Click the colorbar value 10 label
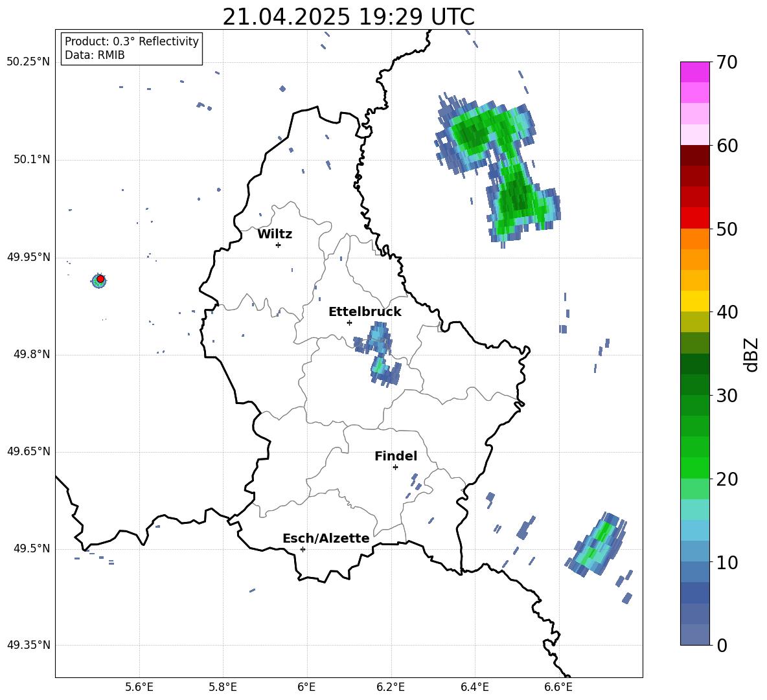The height and width of the screenshot is (700, 767). (x=727, y=563)
